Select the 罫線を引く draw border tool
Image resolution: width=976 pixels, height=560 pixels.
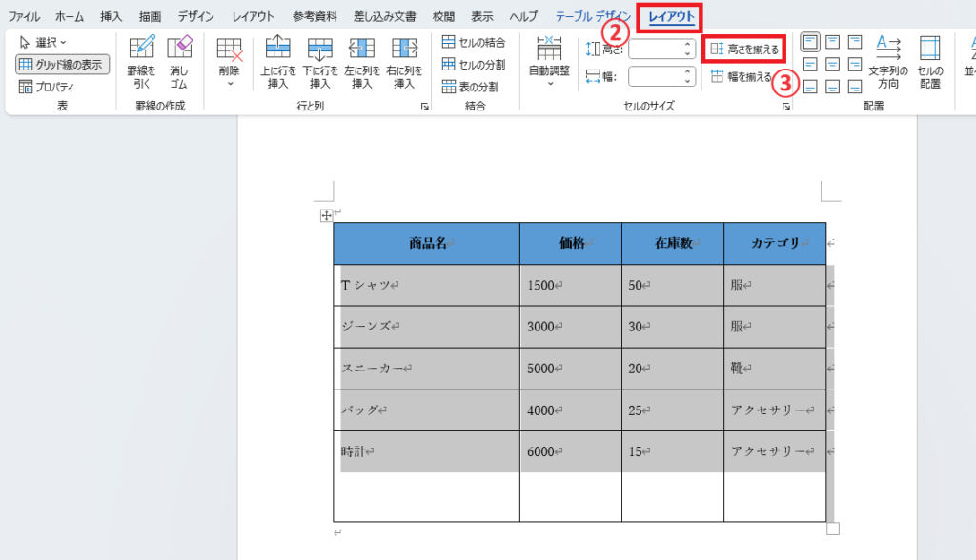141,62
